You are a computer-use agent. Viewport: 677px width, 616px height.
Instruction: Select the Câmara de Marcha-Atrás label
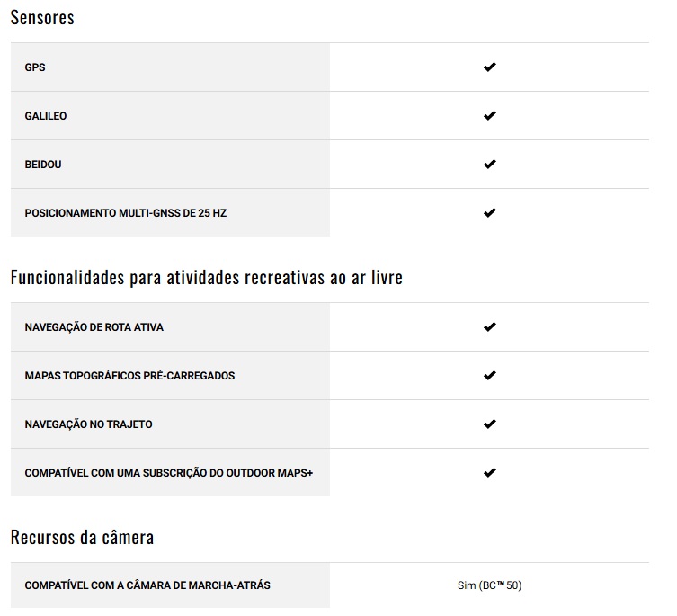pos(147,585)
